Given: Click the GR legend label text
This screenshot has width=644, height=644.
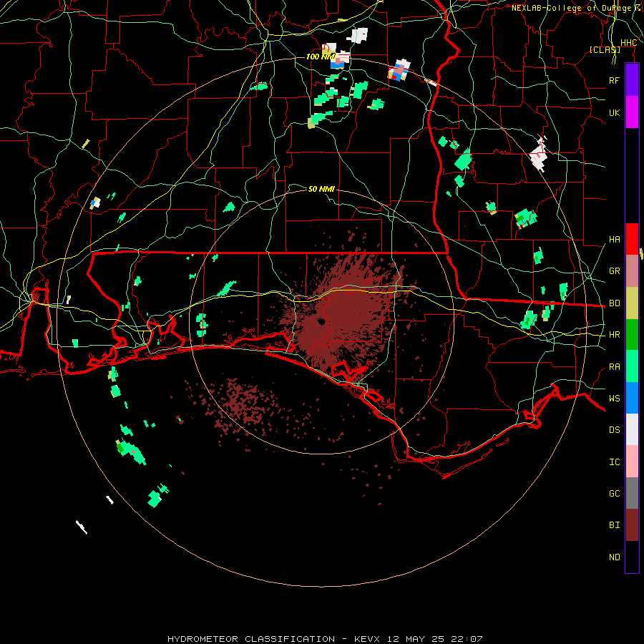Looking at the screenshot, I should point(615,271).
